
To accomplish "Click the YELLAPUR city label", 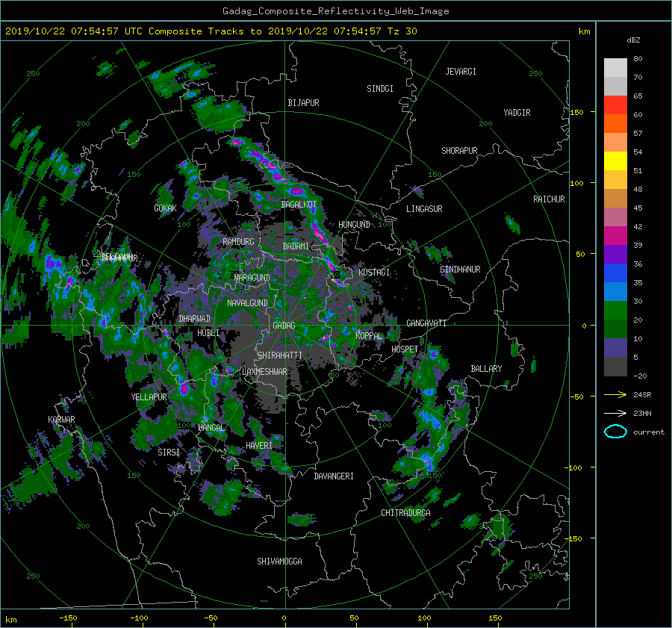I will point(149,397).
